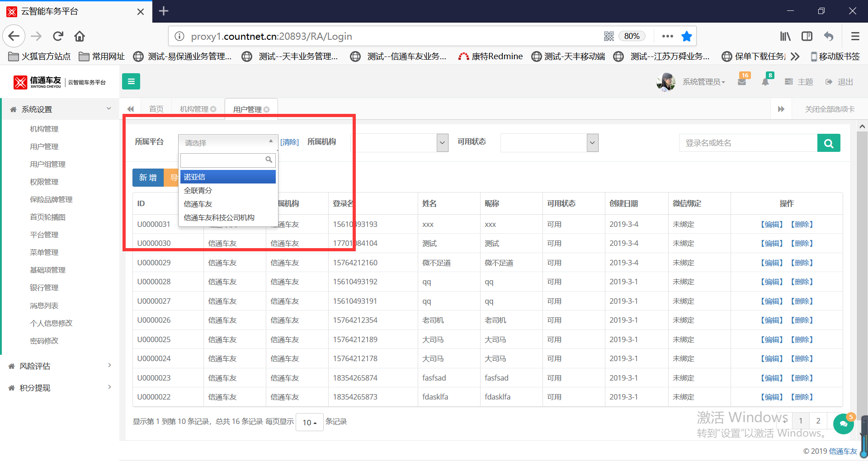This screenshot has height=461, width=868.
Task: Close the 用户管理 tab with its x icon
Action: pyautogui.click(x=267, y=109)
